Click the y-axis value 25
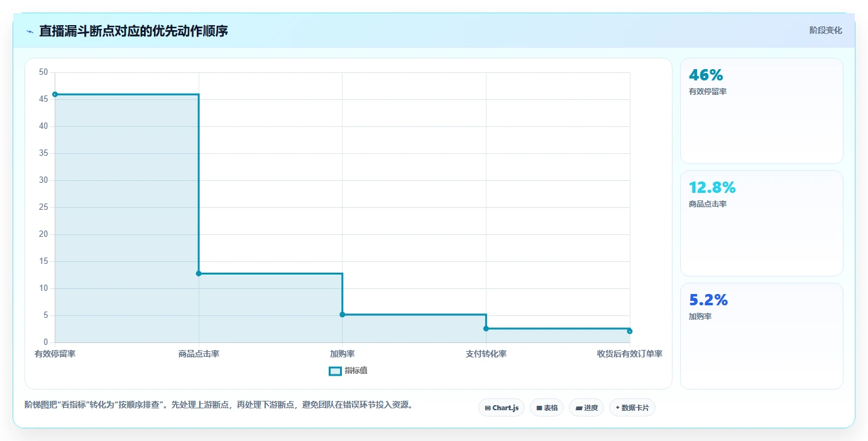 [43, 207]
